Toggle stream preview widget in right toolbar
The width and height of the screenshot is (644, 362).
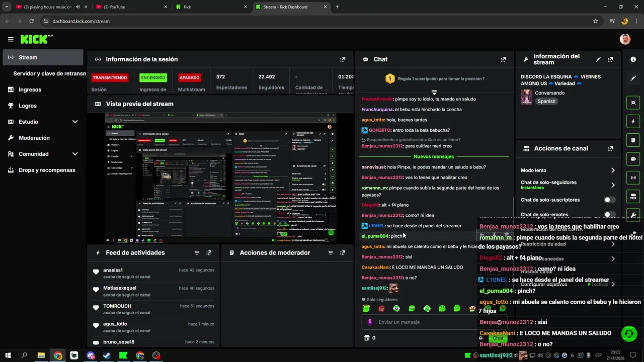[633, 103]
